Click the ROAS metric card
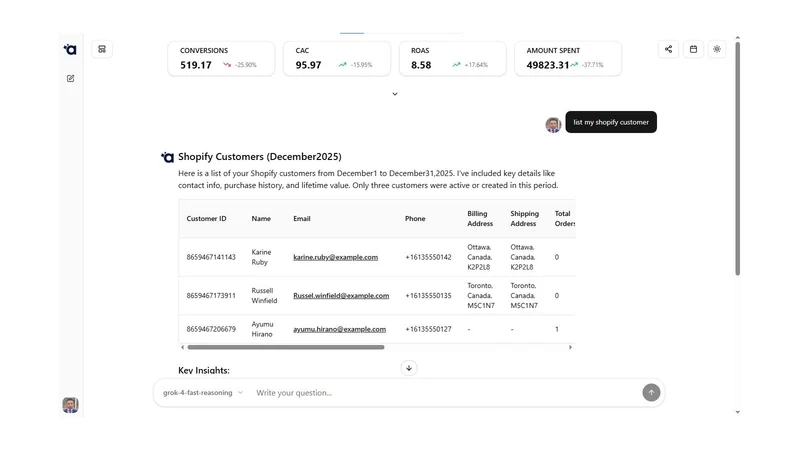The width and height of the screenshot is (800, 450). (453, 59)
